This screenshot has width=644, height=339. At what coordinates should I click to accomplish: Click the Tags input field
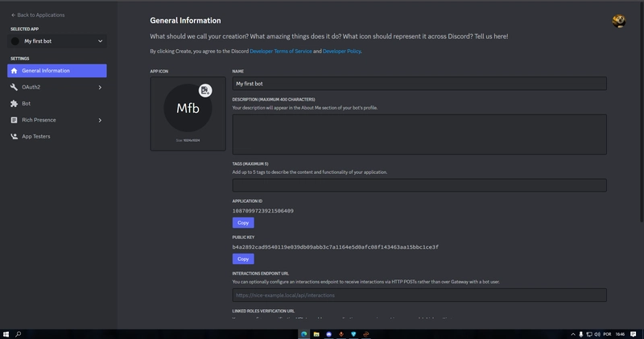pyautogui.click(x=419, y=185)
